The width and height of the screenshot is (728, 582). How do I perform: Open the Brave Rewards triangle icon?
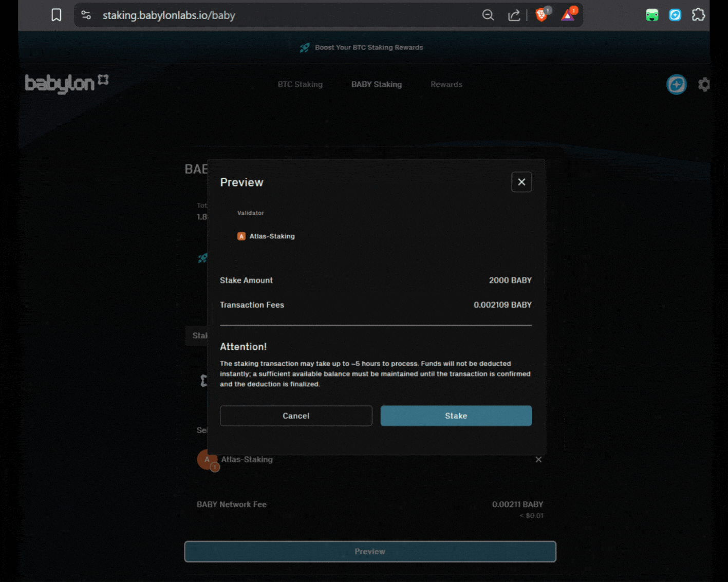pos(568,15)
